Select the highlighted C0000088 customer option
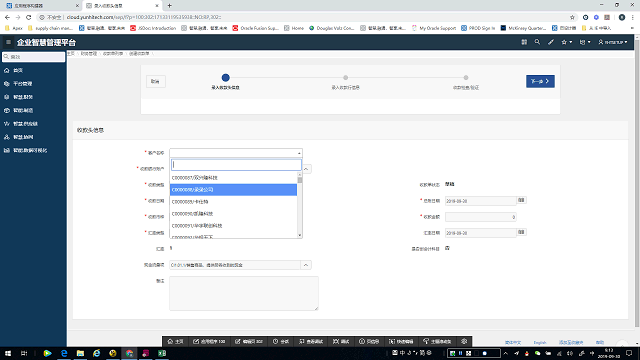Viewport: 640px width, 360px height. click(233, 190)
